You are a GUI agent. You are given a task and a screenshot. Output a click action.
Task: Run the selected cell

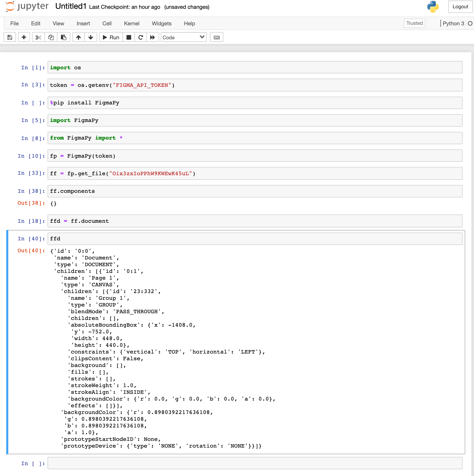point(111,37)
